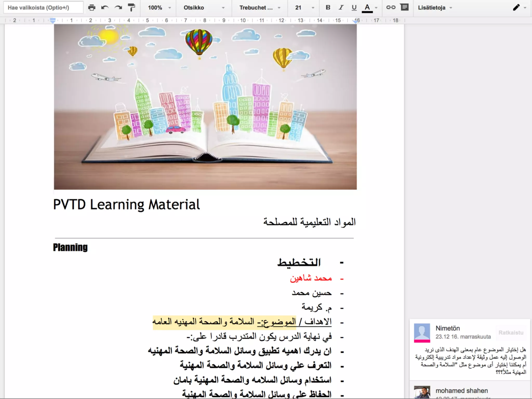Add a comment with the comment icon
This screenshot has width=532, height=399.
(x=404, y=8)
